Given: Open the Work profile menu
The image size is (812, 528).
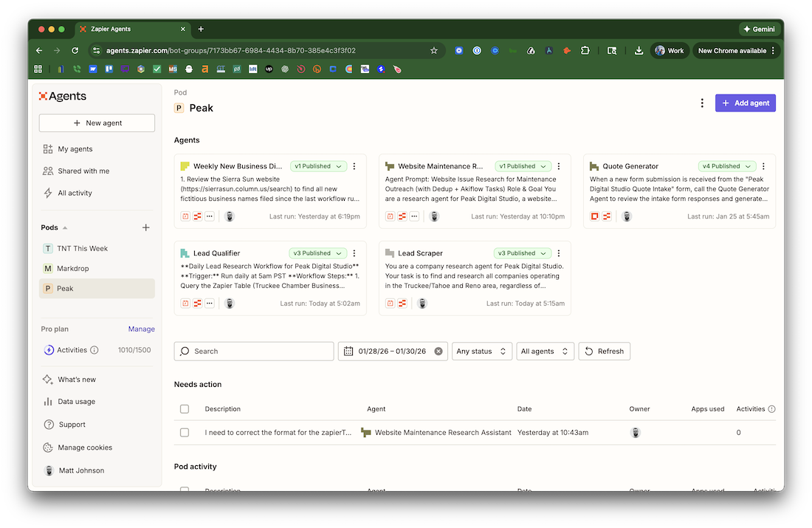Looking at the screenshot, I should tap(670, 51).
